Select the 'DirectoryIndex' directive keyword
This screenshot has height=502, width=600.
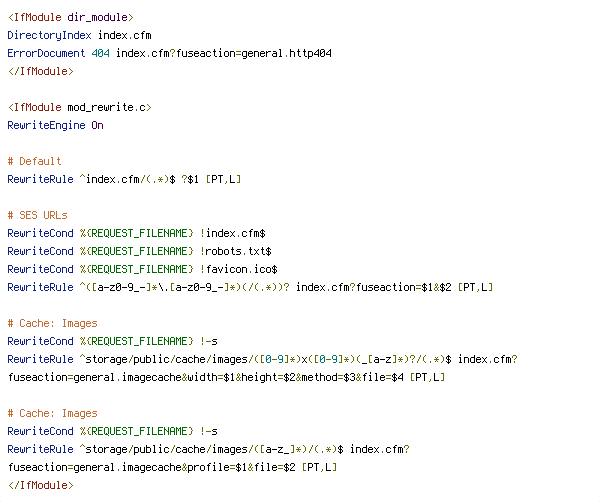click(49, 35)
